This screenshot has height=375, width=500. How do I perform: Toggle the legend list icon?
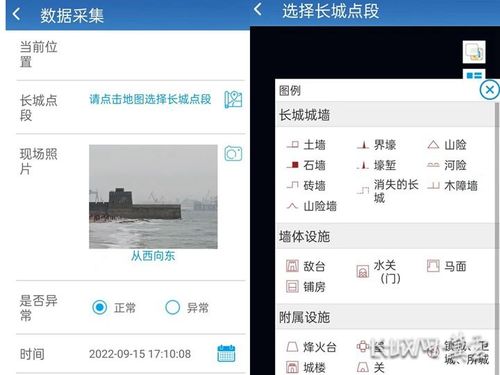point(474,75)
